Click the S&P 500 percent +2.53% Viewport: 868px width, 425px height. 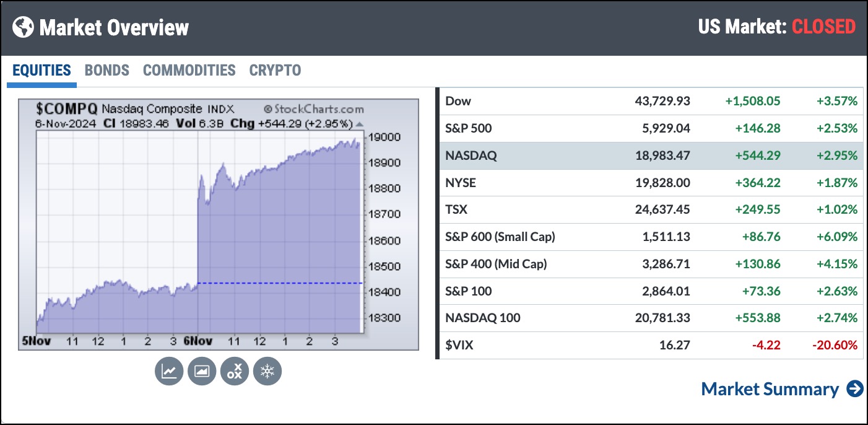pyautogui.click(x=836, y=128)
